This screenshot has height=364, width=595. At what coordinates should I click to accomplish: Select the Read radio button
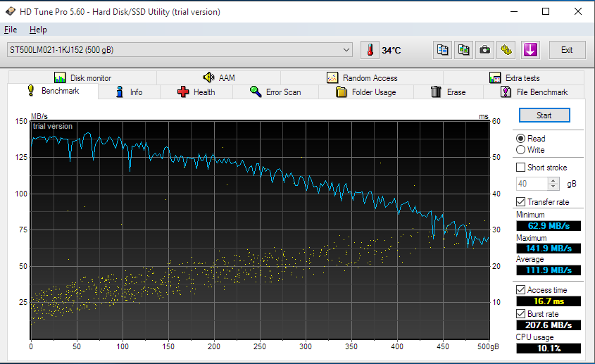521,139
